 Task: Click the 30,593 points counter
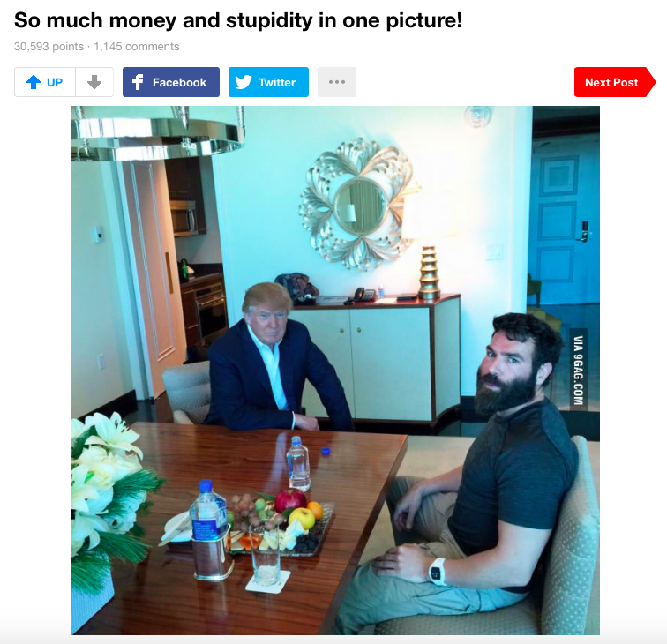(x=49, y=47)
